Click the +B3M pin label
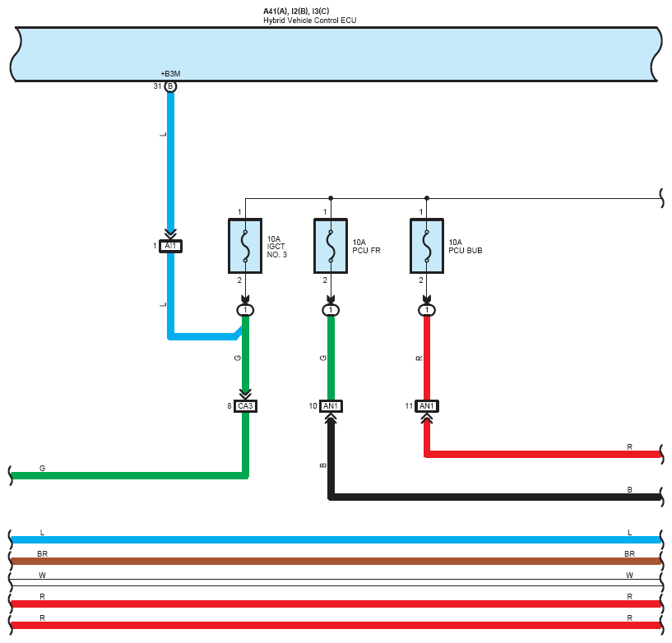Viewport: 672px width, 643px height. tap(170, 74)
